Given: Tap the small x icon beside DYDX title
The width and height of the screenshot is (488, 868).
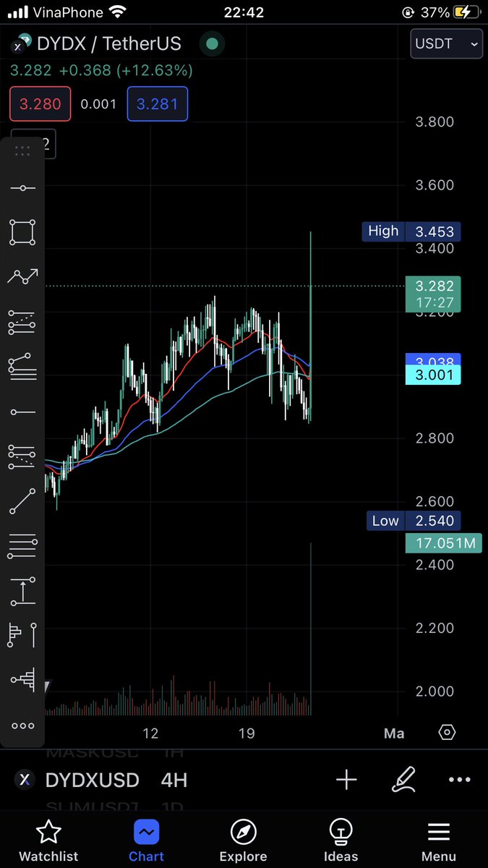Looking at the screenshot, I should tap(18, 46).
